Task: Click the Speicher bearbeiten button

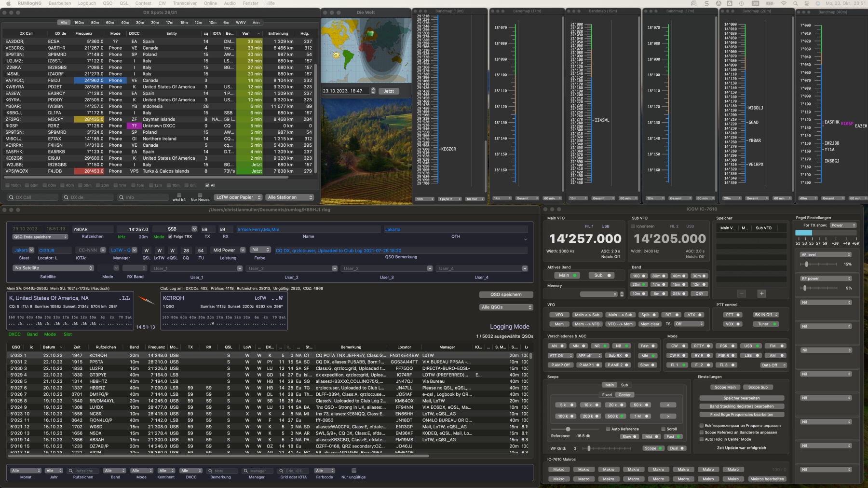Action: click(x=741, y=398)
